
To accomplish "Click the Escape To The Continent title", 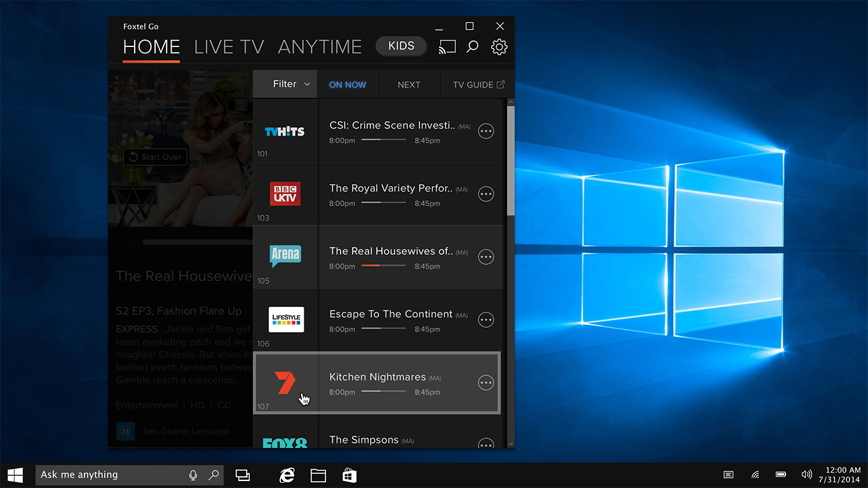I will (391, 314).
